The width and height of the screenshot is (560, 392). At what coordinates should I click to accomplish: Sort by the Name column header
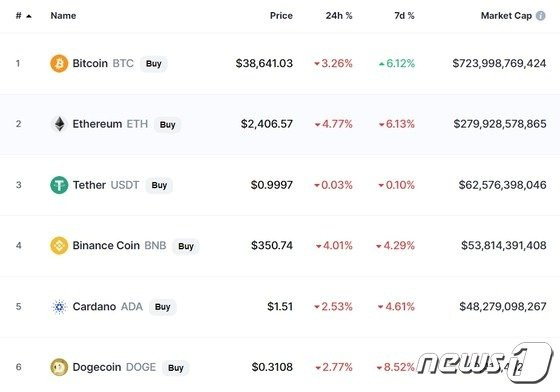(x=63, y=16)
